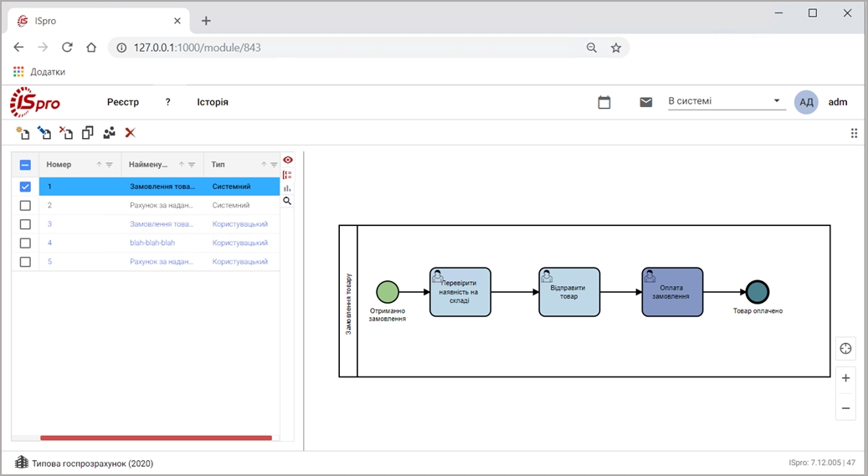Click the edit process pencil icon
Image resolution: width=868 pixels, height=476 pixels.
click(x=44, y=133)
